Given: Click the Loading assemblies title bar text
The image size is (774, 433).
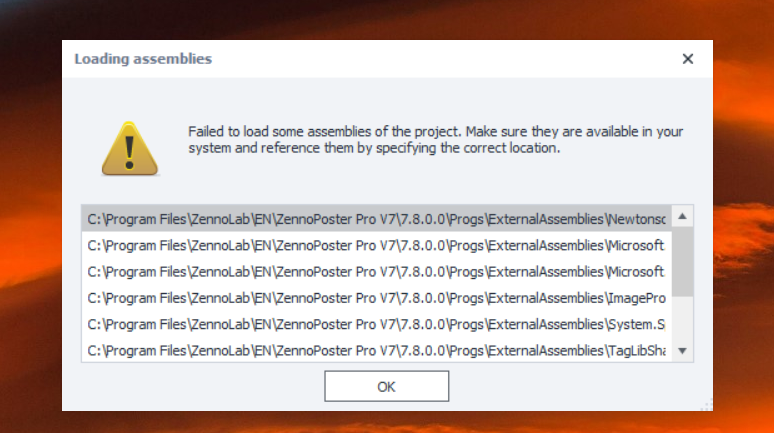Looking at the screenshot, I should (x=143, y=59).
